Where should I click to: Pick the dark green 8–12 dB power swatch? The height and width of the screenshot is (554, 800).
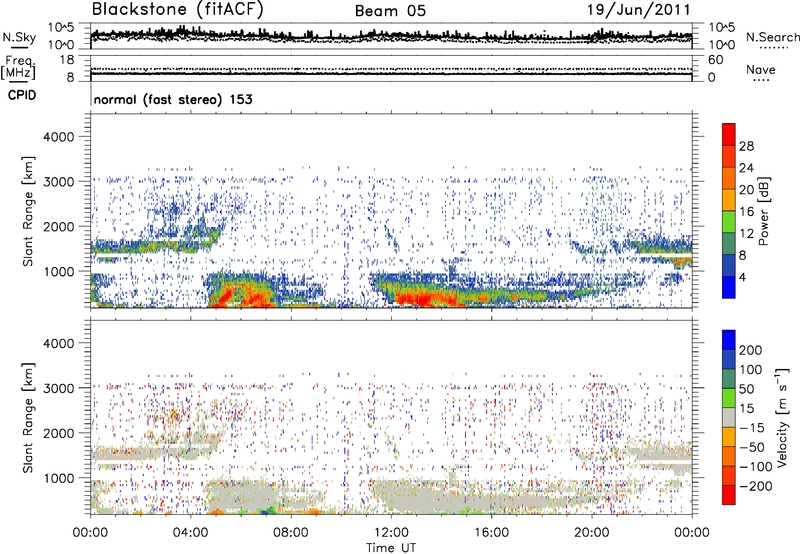pyautogui.click(x=729, y=244)
